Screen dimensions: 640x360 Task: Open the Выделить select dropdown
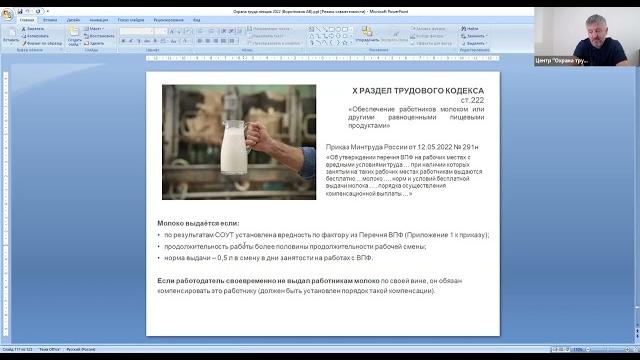coord(474,43)
